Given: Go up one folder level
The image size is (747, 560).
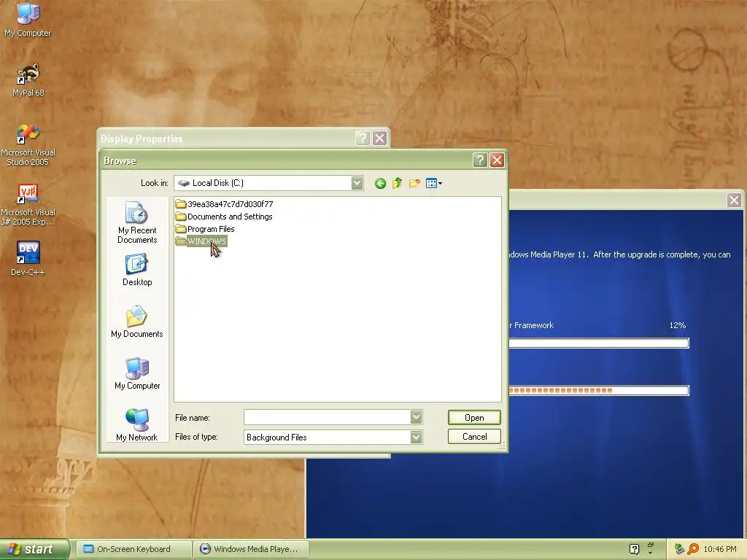Looking at the screenshot, I should 397,183.
